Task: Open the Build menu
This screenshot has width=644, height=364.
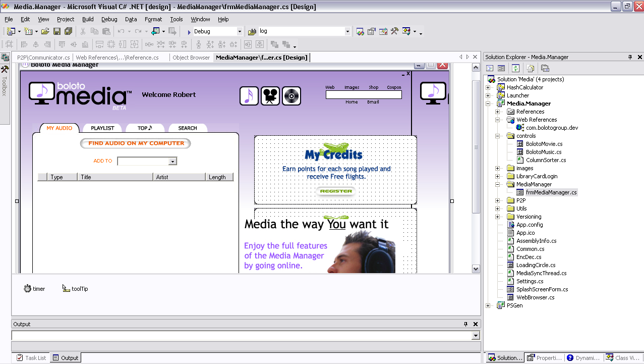Action: 88,19
